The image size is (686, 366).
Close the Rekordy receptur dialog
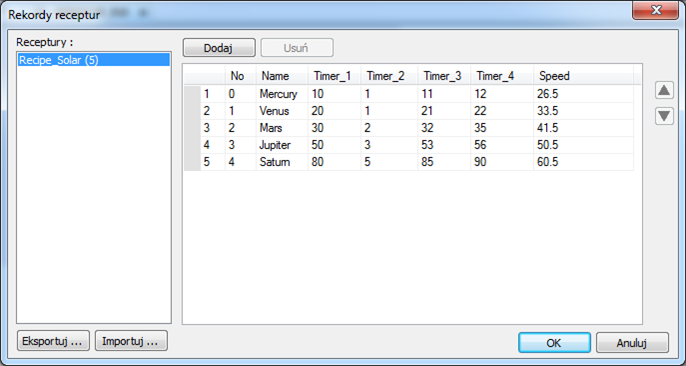655,11
